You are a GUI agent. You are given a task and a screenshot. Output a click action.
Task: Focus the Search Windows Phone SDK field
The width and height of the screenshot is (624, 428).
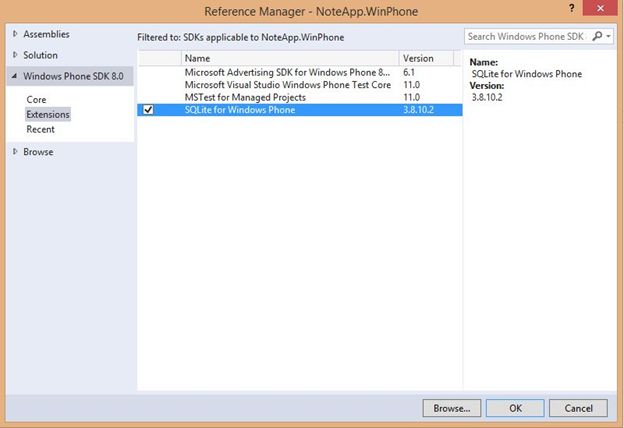coord(527,36)
